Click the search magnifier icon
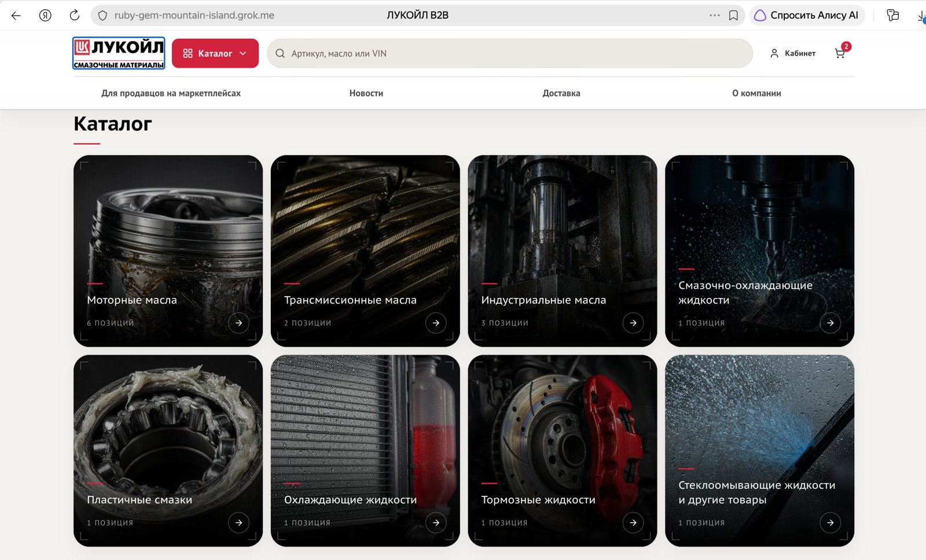Screen dimensions: 926x560 (x=280, y=53)
